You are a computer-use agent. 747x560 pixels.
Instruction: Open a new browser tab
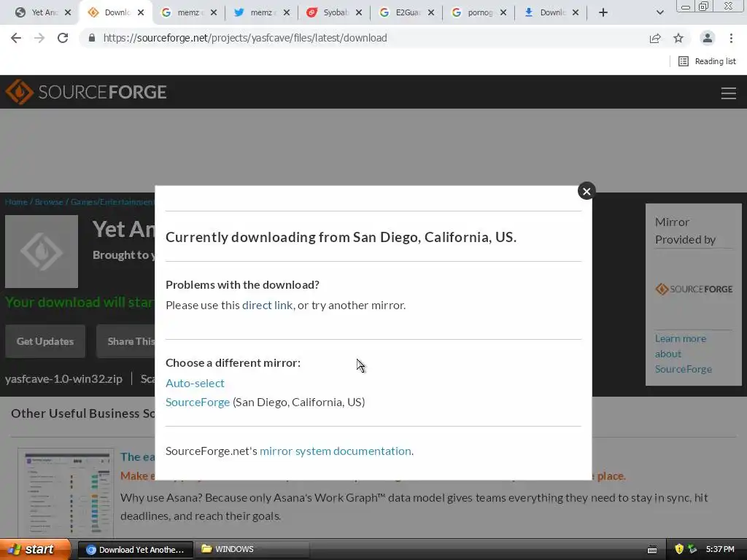click(603, 12)
